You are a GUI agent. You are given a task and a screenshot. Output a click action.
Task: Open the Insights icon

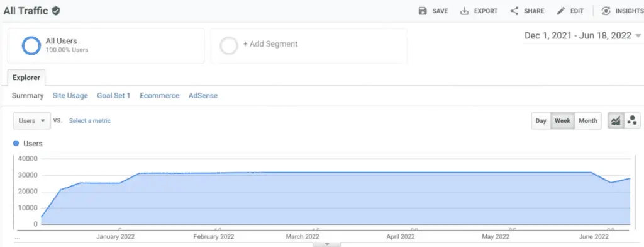606,11
